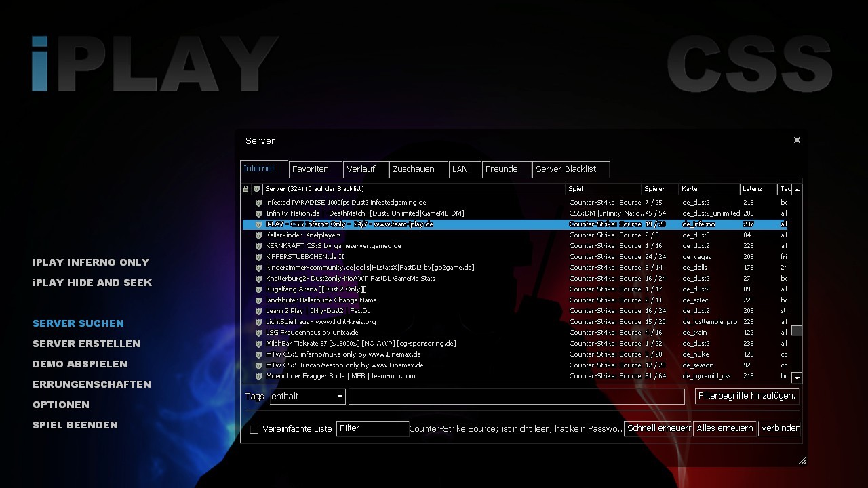Select 'Muenchner Fragger Bude' server name
The image size is (868, 488).
(340, 376)
